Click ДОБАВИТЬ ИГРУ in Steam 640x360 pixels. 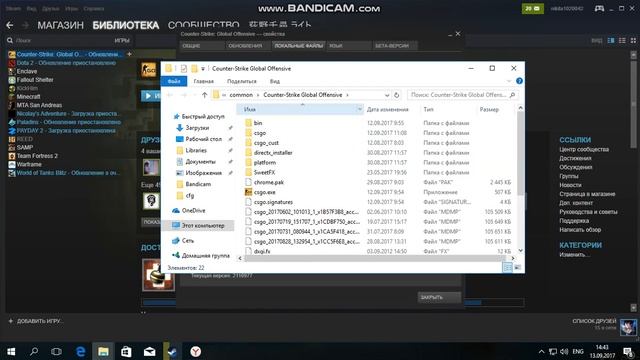tap(35, 321)
